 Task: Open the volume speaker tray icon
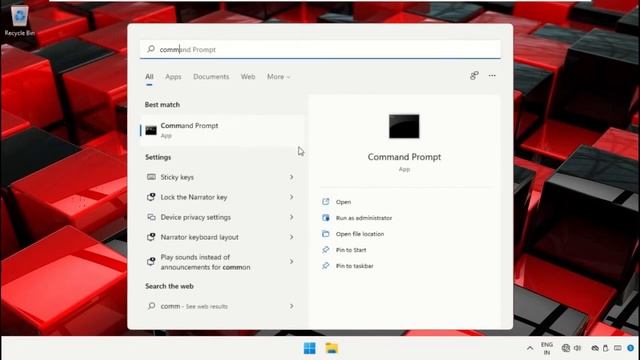click(x=577, y=348)
